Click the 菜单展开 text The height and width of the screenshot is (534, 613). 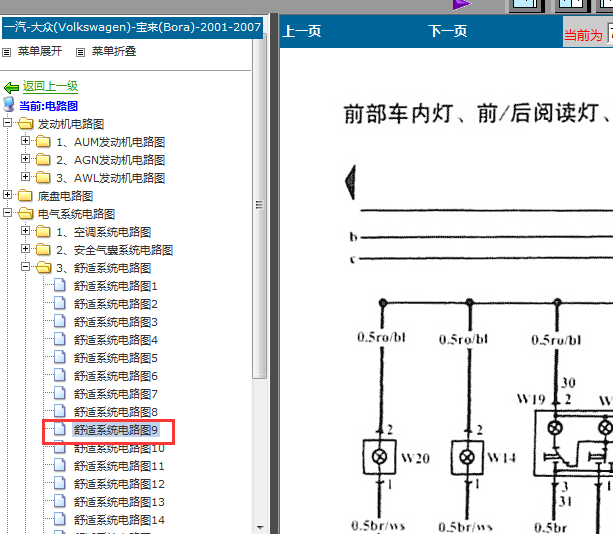coord(40,51)
